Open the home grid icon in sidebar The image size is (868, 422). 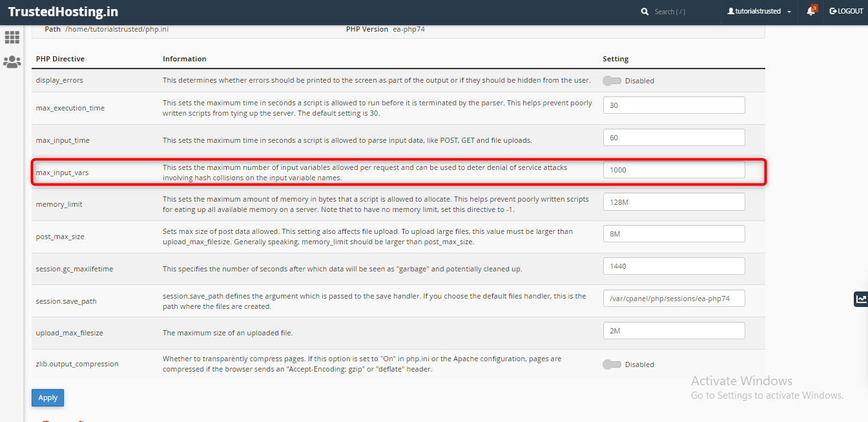click(12, 37)
